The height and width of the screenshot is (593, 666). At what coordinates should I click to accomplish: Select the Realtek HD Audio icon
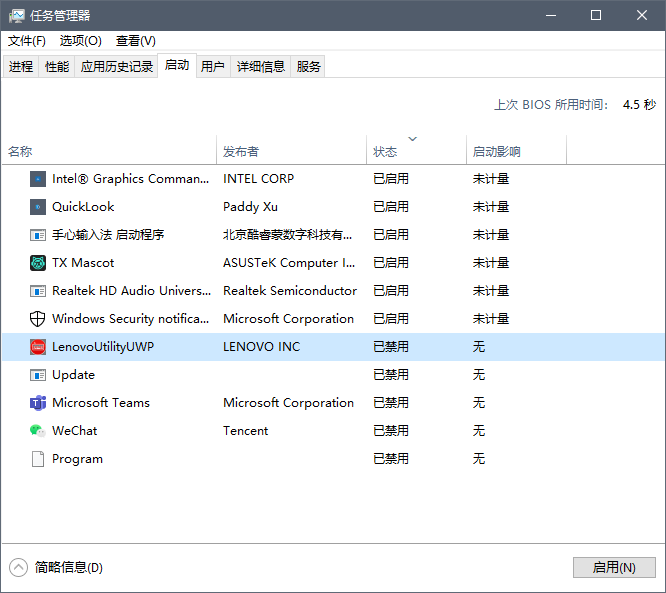[38, 291]
